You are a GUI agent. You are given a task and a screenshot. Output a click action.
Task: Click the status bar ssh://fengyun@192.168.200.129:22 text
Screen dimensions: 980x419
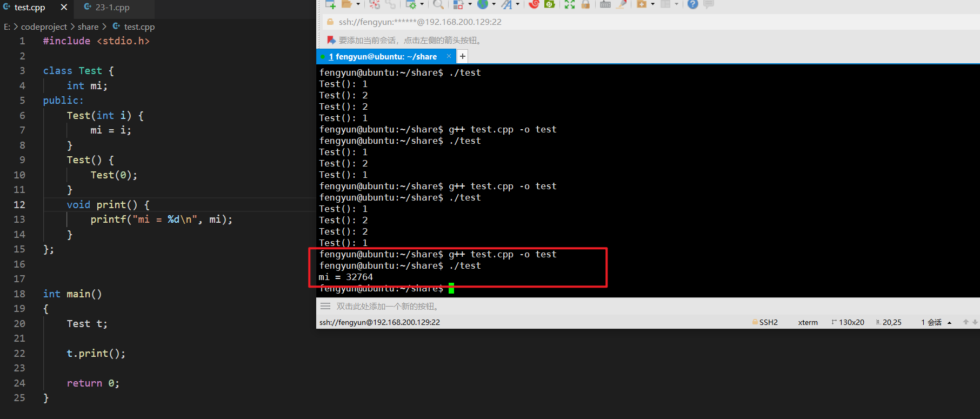click(x=379, y=322)
